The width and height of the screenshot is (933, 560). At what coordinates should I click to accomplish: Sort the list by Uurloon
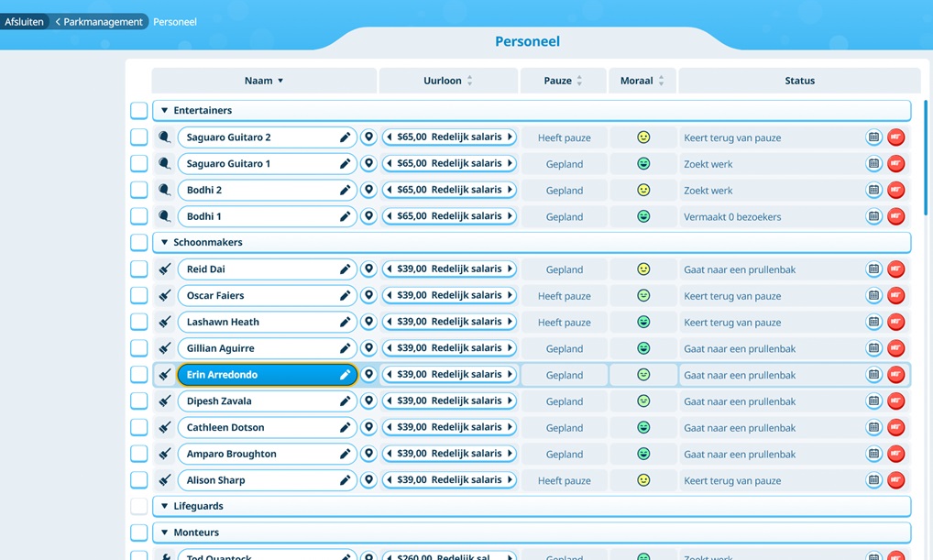coord(448,81)
